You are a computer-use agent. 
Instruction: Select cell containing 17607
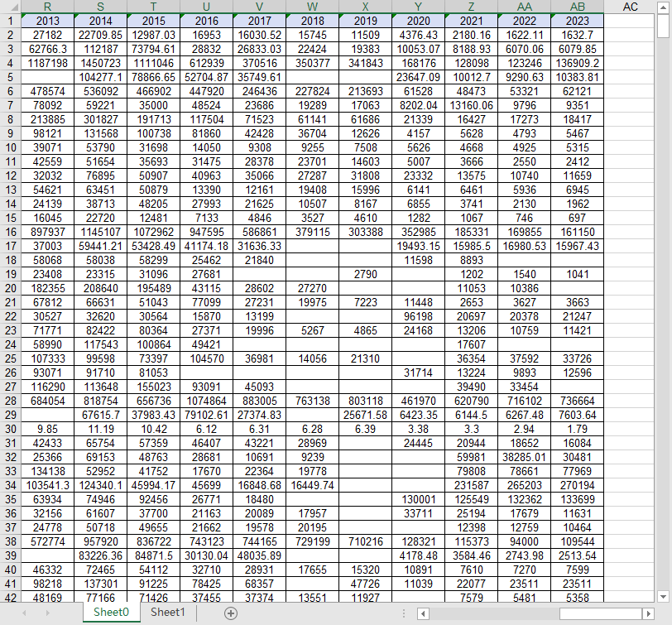point(472,344)
